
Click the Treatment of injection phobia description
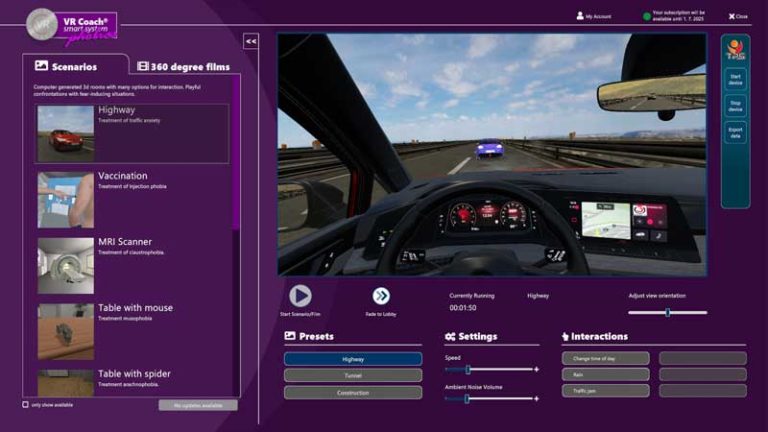click(132, 187)
